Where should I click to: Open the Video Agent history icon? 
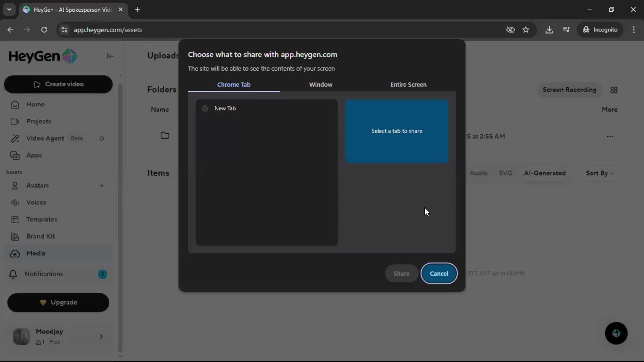(102, 138)
